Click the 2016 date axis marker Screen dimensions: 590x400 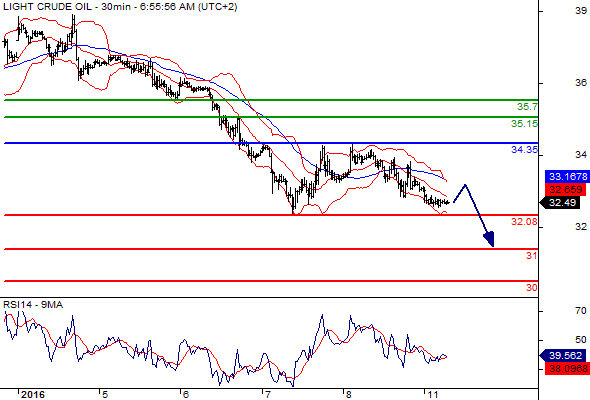pos(33,394)
